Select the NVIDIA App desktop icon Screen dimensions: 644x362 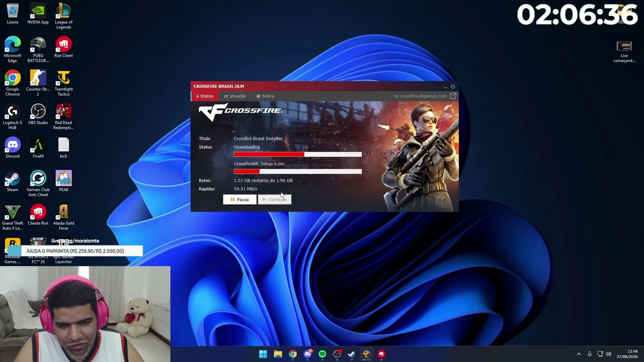[38, 15]
